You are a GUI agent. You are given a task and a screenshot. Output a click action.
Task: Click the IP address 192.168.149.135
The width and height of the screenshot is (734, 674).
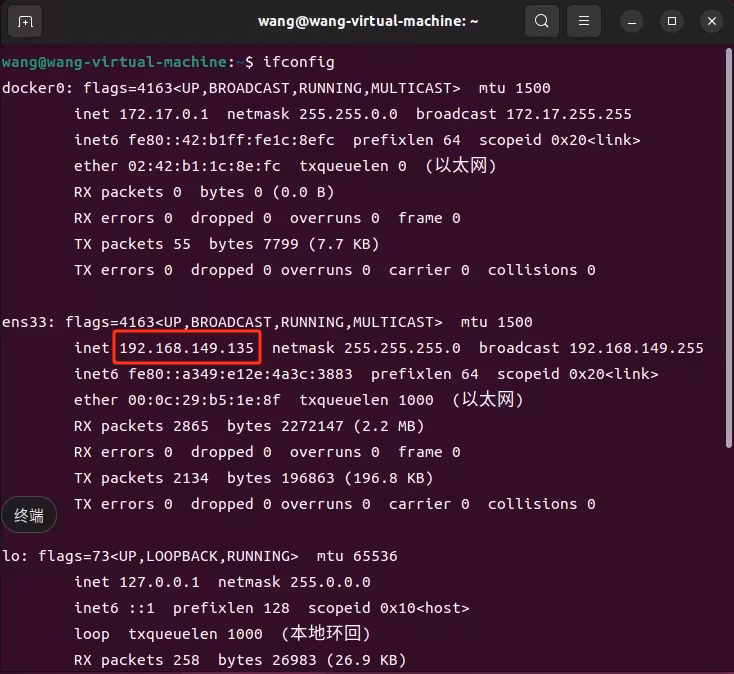coord(186,348)
